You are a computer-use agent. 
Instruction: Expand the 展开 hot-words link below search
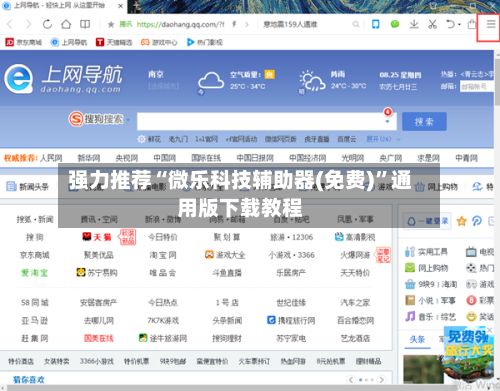[x=382, y=139]
